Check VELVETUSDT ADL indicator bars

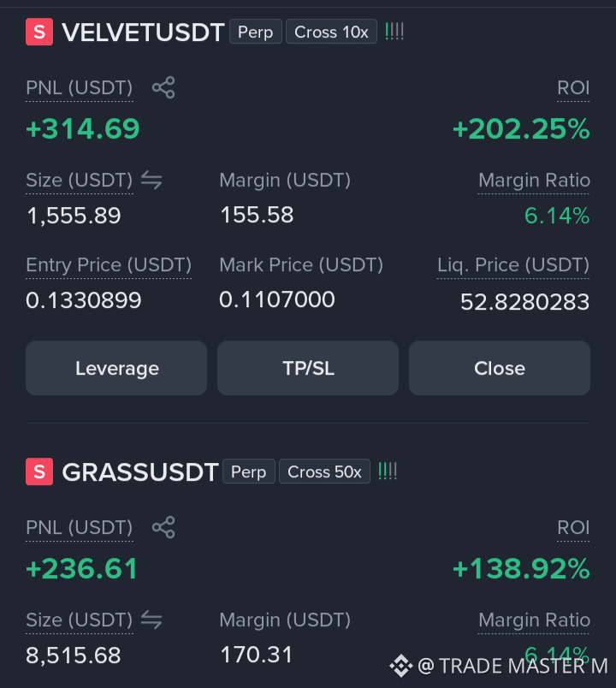394,32
